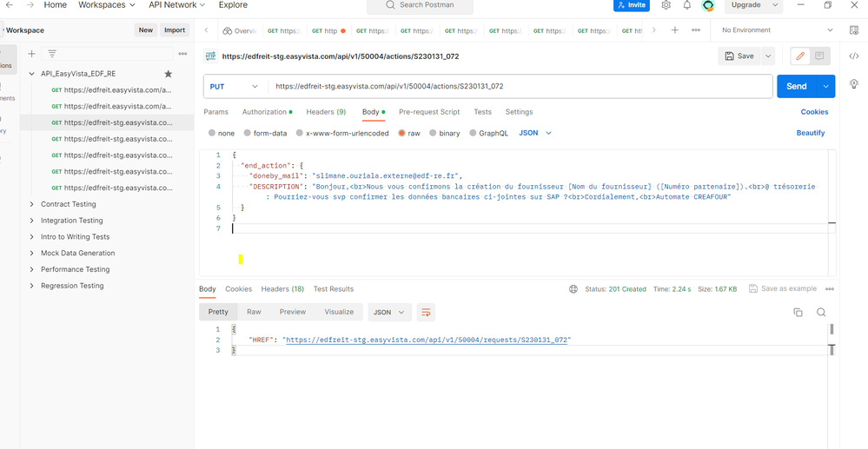Choose the GraphQL radio option

[474, 134]
